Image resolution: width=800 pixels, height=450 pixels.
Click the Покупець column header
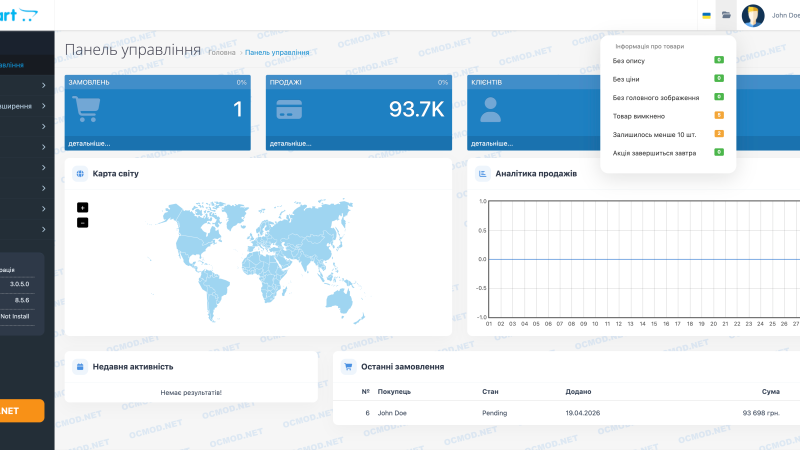point(394,392)
